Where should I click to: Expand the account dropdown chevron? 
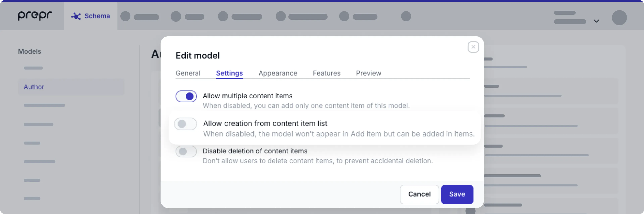tap(596, 21)
